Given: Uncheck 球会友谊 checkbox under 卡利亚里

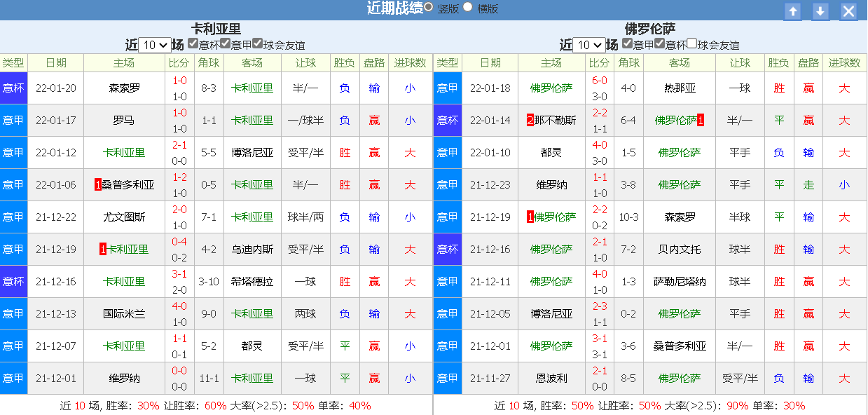Looking at the screenshot, I should (258, 43).
